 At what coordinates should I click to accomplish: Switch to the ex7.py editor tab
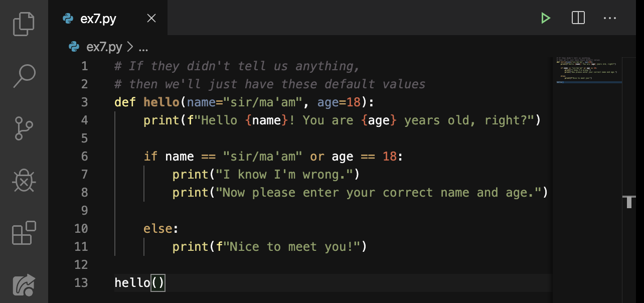point(98,18)
